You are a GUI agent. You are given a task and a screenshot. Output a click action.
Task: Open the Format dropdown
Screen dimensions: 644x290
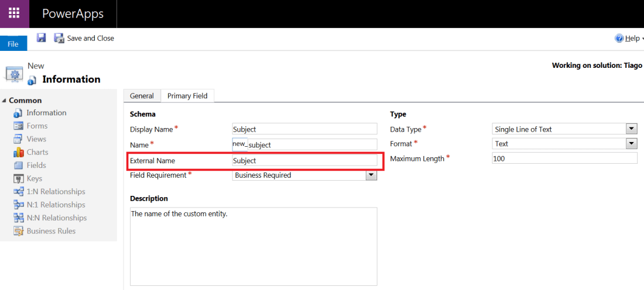(x=631, y=144)
